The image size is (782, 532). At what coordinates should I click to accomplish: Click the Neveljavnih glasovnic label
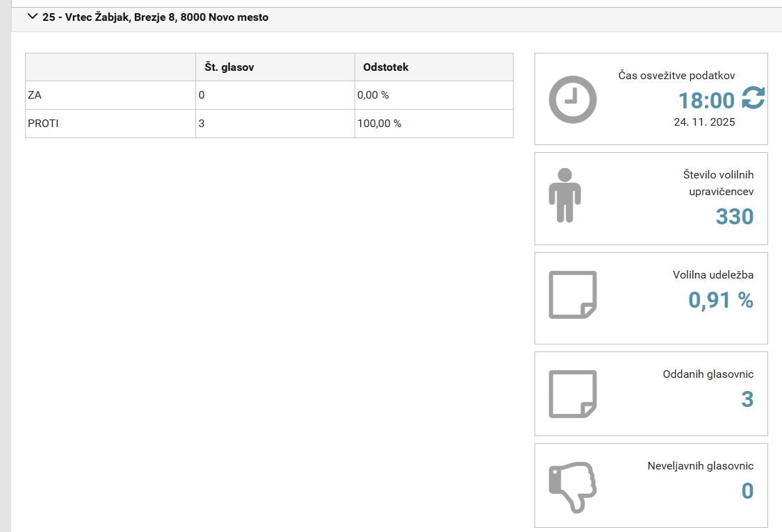click(x=700, y=466)
